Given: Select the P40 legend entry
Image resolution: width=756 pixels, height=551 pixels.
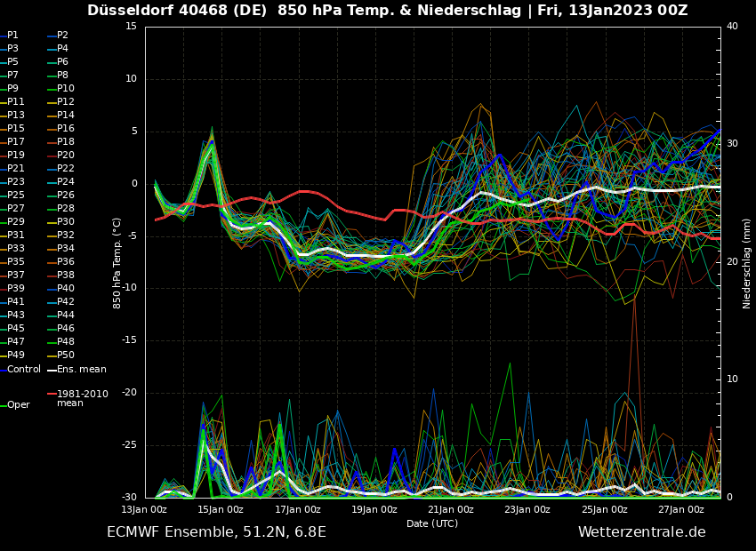Looking at the screenshot, I should click(x=66, y=289).
